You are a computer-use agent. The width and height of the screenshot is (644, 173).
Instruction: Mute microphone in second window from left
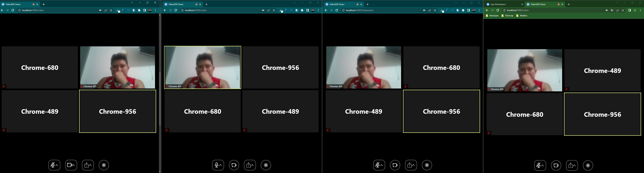217,165
